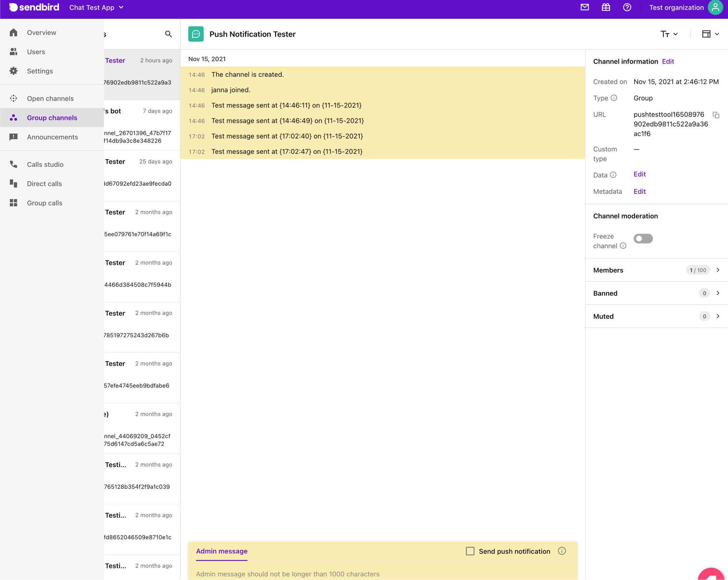
Task: Open the help question mark icon
Action: click(627, 7)
